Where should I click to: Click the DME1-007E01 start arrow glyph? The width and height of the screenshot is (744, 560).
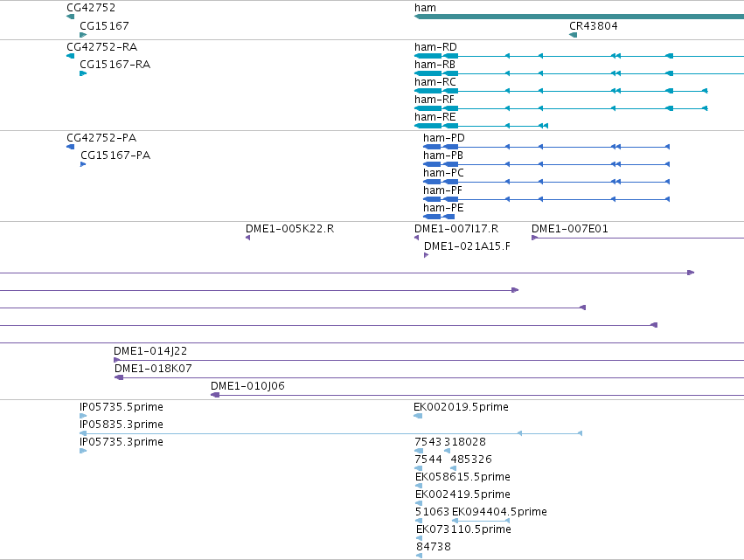535,238
